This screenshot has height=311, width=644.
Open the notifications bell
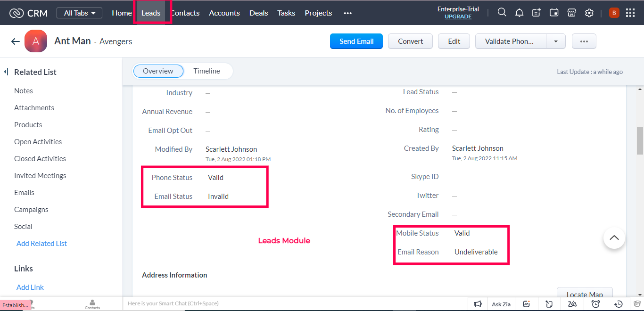click(519, 13)
